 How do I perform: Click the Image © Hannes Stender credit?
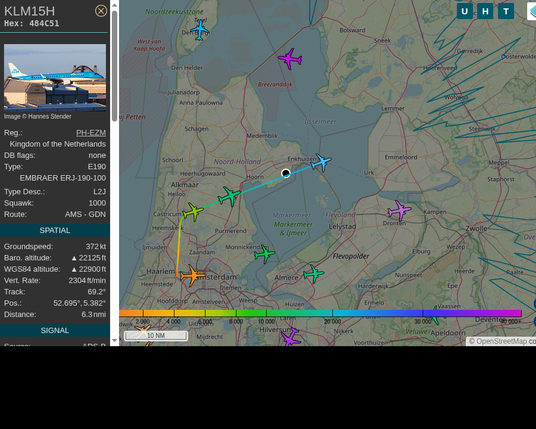[38, 117]
